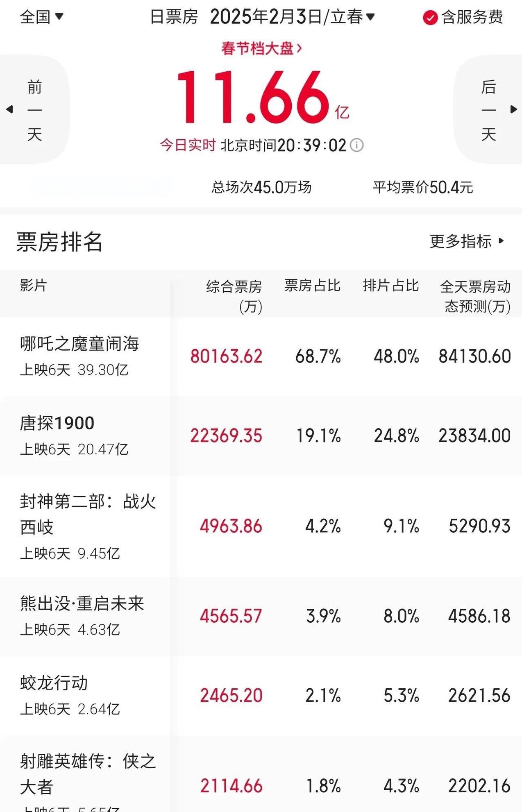Screen dimensions: 522x812
Task: Click the triangle arrow next to 更多指标
Action: coord(501,241)
